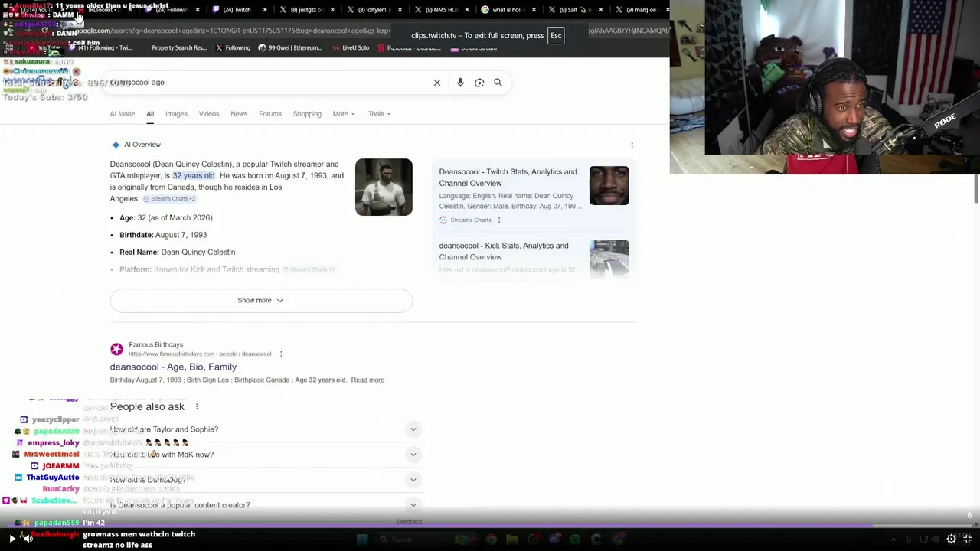This screenshot has height=551, width=980.
Task: Open 'Property Search Res...' bookmark
Action: point(173,48)
